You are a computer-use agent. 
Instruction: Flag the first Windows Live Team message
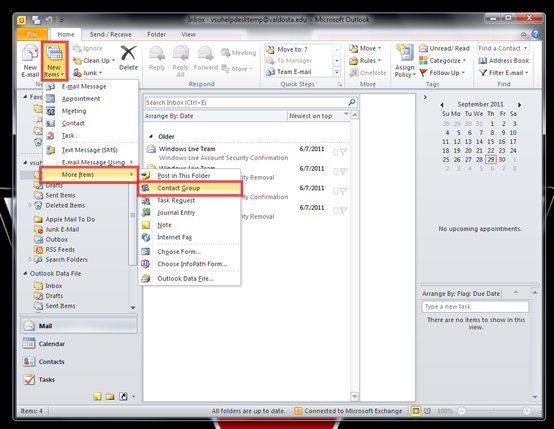click(343, 152)
